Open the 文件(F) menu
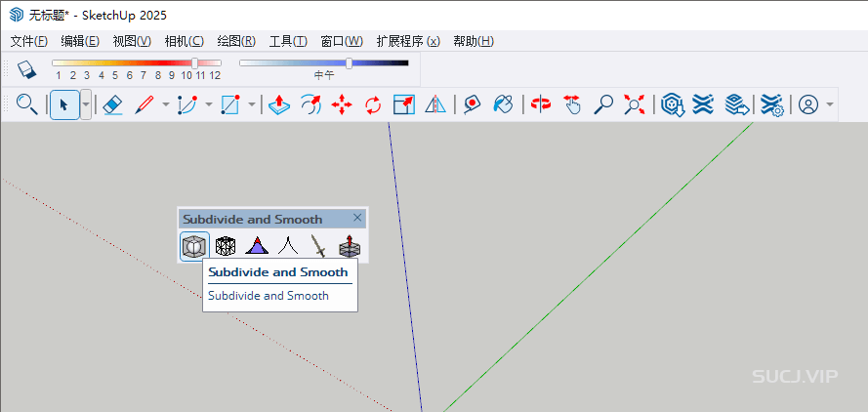 (x=28, y=41)
